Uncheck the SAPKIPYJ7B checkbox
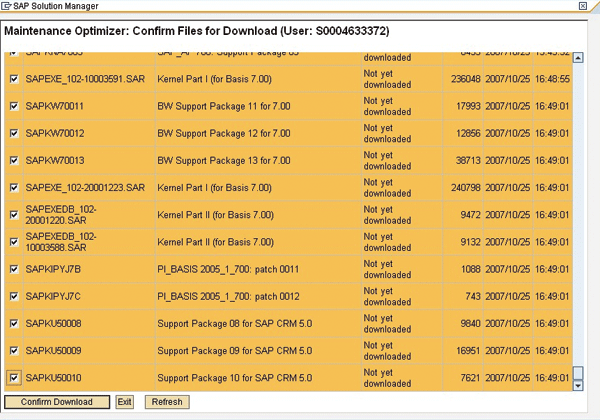The height and width of the screenshot is (420, 600). point(14,269)
